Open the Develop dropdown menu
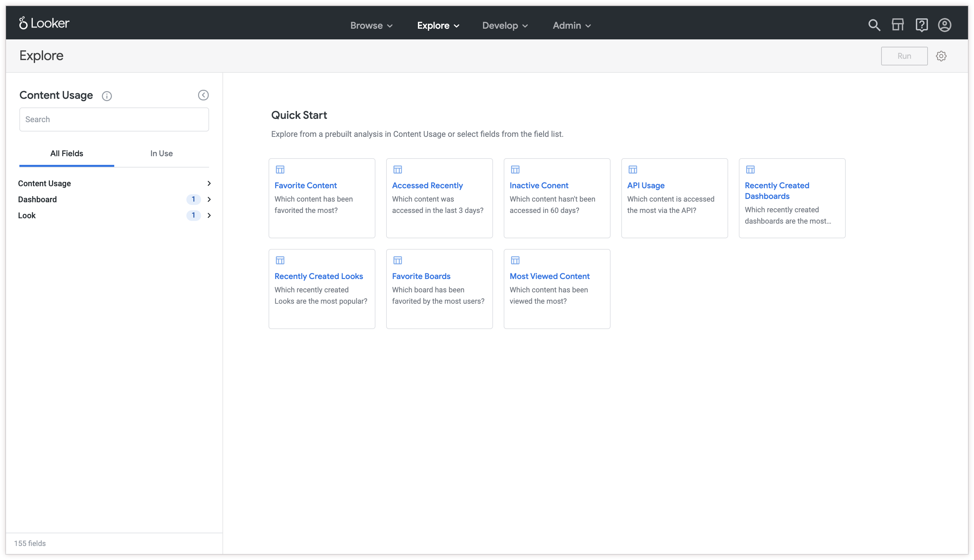The image size is (974, 560). pos(504,26)
